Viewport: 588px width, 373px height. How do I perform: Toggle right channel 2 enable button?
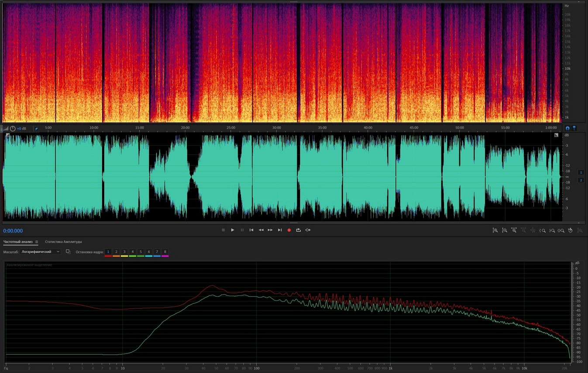[581, 180]
